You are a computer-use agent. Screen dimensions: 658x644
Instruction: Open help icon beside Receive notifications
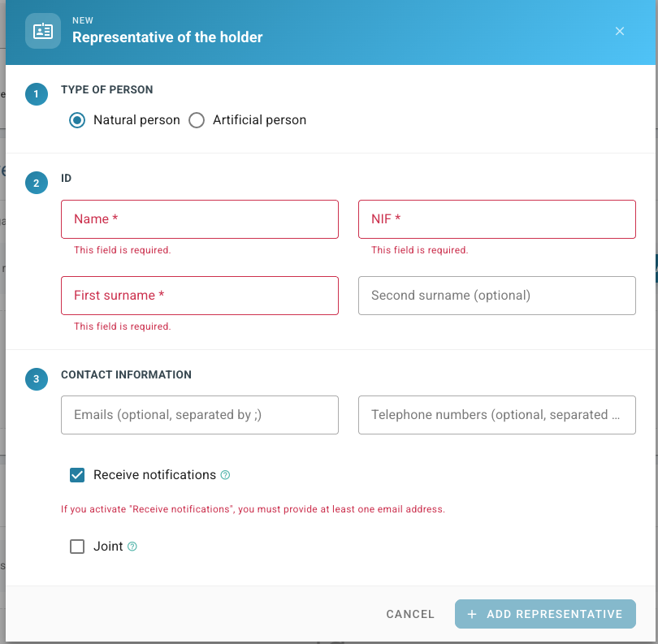pos(225,475)
